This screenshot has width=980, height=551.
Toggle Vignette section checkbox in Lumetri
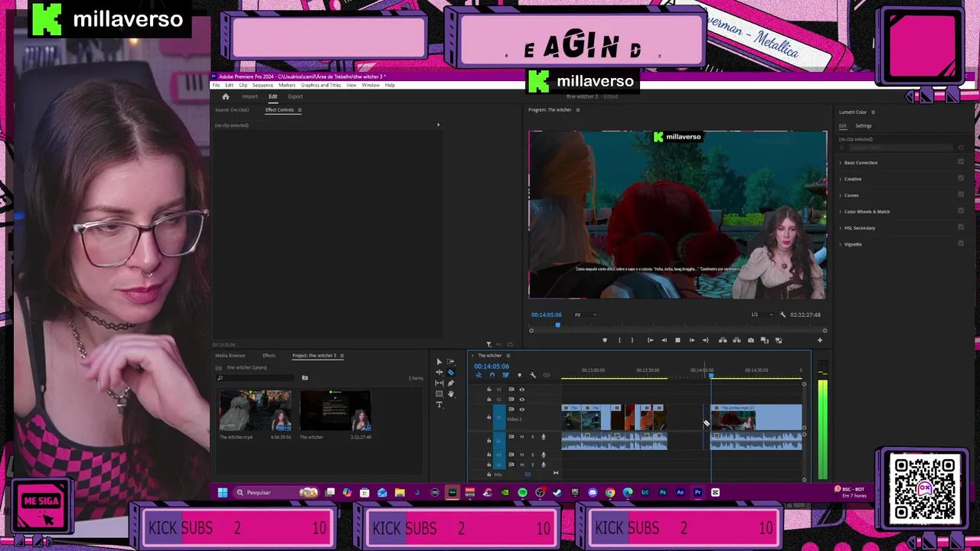pyautogui.click(x=961, y=243)
